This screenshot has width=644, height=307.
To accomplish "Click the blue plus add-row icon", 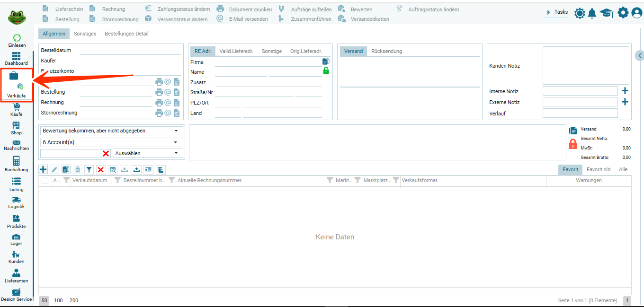I will tap(43, 169).
